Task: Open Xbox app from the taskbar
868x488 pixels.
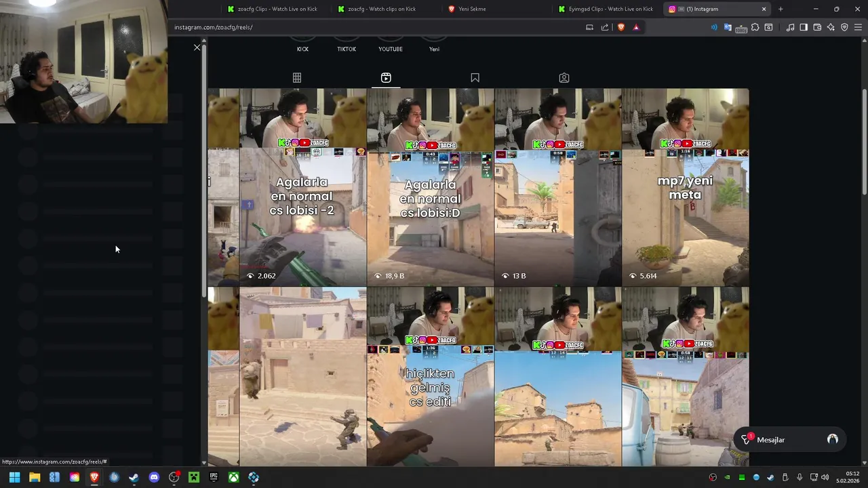Action: pyautogui.click(x=233, y=477)
